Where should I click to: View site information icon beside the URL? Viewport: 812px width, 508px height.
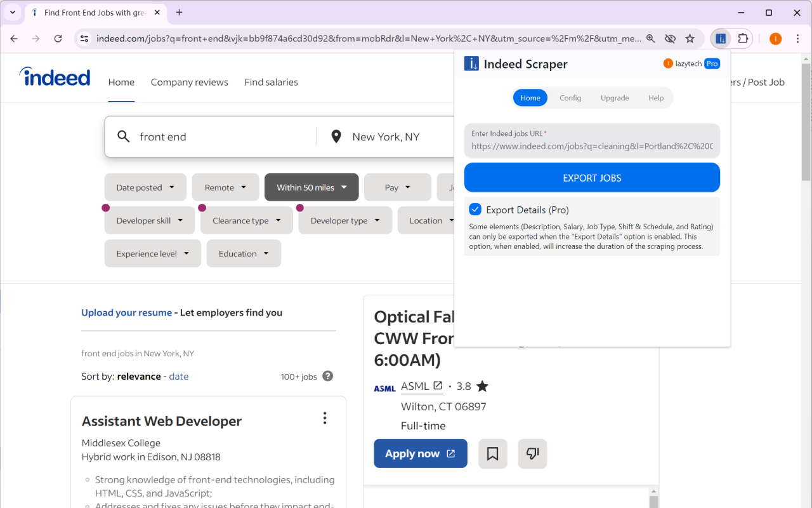point(84,39)
